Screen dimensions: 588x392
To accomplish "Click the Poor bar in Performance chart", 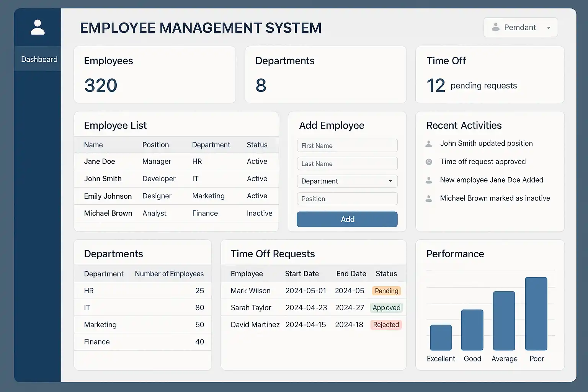I will (x=536, y=314).
